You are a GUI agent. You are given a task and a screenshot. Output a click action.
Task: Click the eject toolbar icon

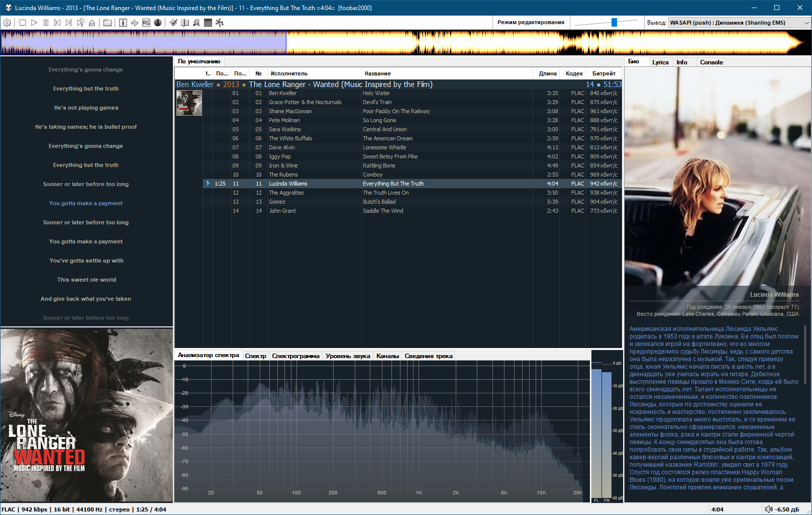click(x=92, y=22)
